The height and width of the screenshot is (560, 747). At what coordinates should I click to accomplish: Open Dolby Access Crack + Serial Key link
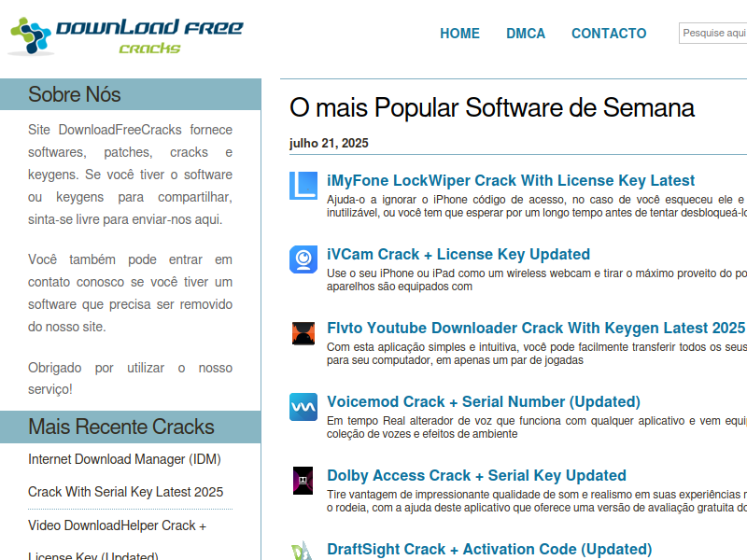coord(476,476)
